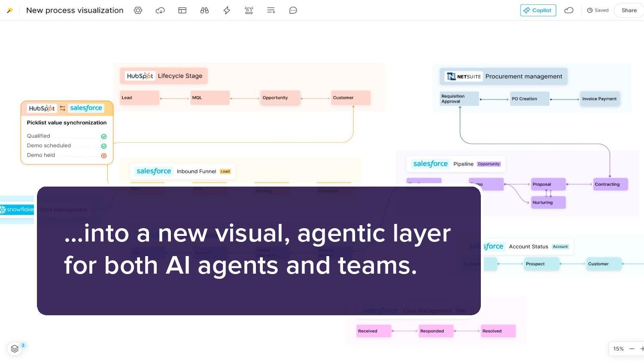The height and width of the screenshot is (362, 644).
Task: Click the Opportunity tag on Pipeline
Action: [489, 164]
